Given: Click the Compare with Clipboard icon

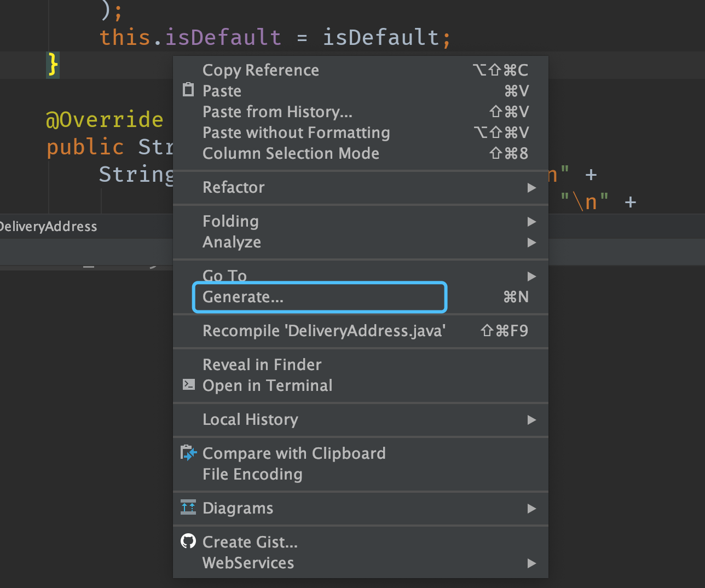Looking at the screenshot, I should (188, 453).
